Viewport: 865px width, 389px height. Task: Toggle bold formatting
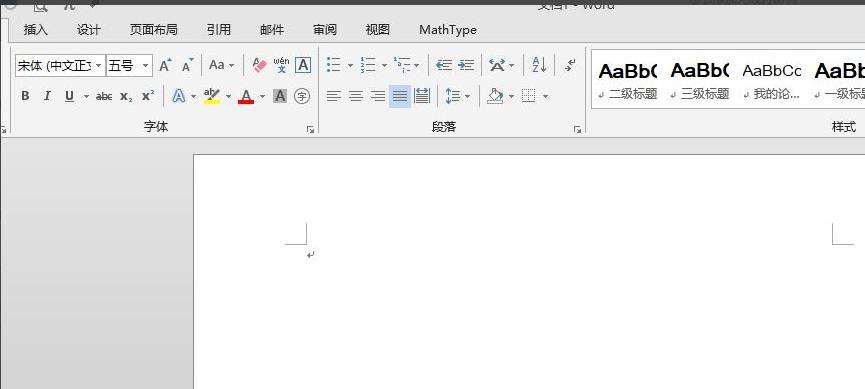[25, 96]
